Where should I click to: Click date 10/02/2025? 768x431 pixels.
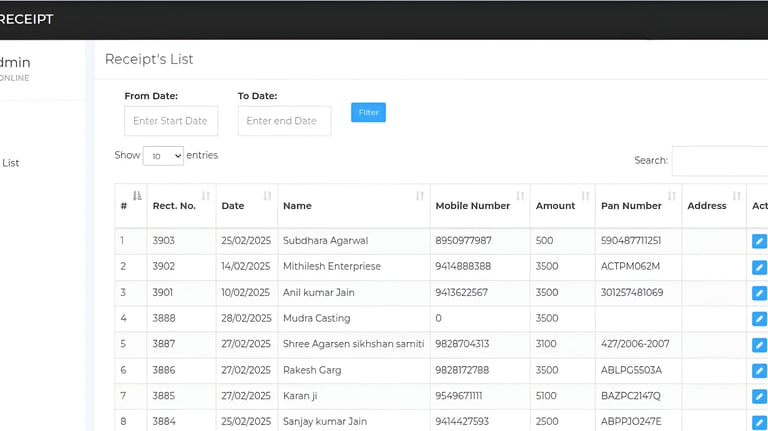[x=245, y=292]
